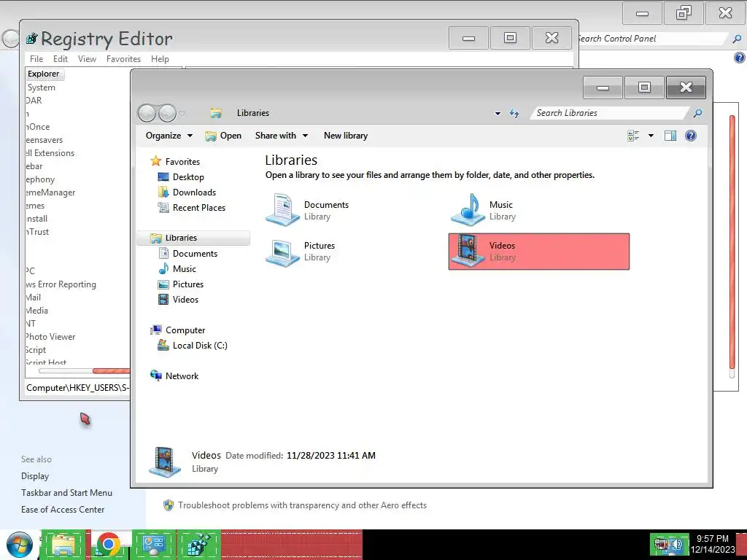Open More view options dropdown arrow

pyautogui.click(x=651, y=136)
